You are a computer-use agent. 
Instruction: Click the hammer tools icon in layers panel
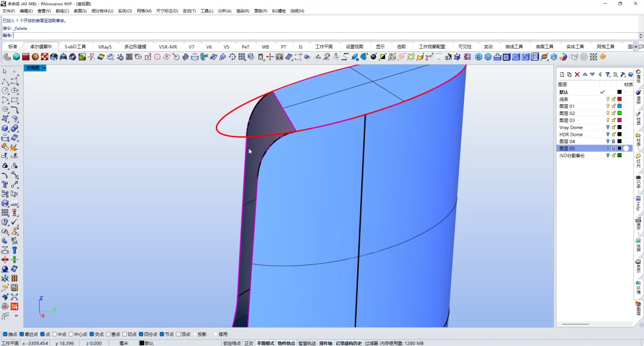click(x=623, y=74)
